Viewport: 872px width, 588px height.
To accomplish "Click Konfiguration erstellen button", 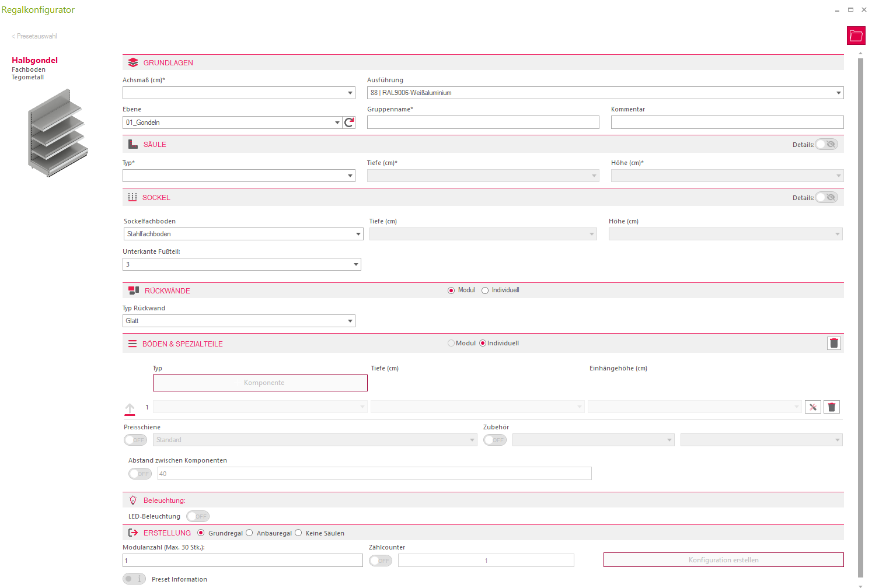I will pos(723,560).
